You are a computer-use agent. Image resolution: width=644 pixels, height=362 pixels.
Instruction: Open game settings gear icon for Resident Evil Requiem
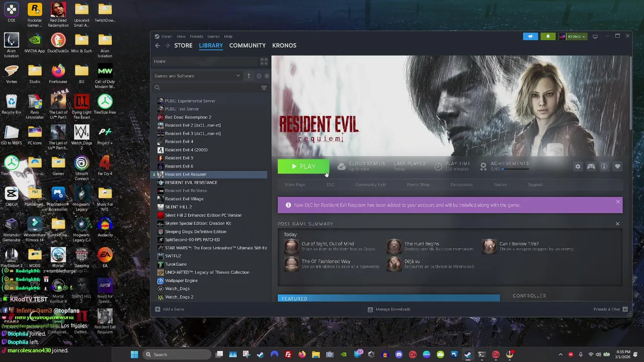tap(578, 166)
